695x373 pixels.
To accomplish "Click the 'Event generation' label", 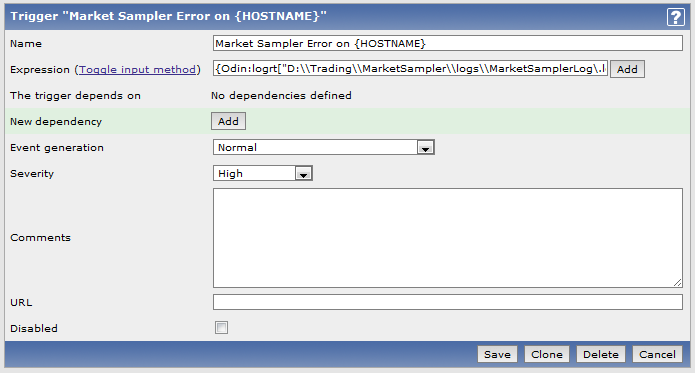I will 57,148.
